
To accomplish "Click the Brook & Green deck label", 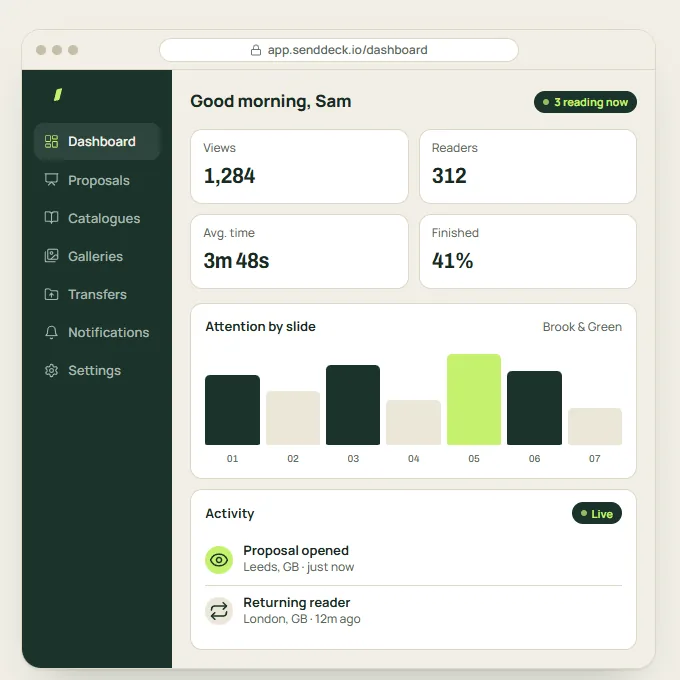I will (x=582, y=327).
